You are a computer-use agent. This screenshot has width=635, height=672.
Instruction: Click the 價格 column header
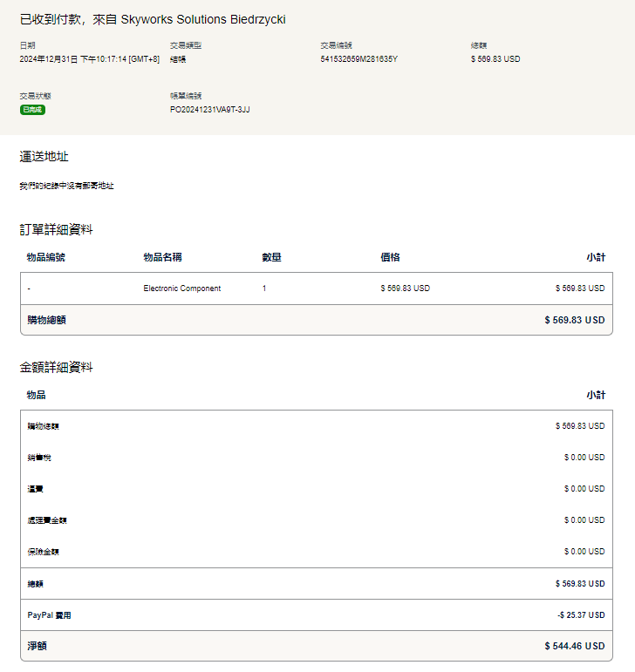[x=390, y=257]
